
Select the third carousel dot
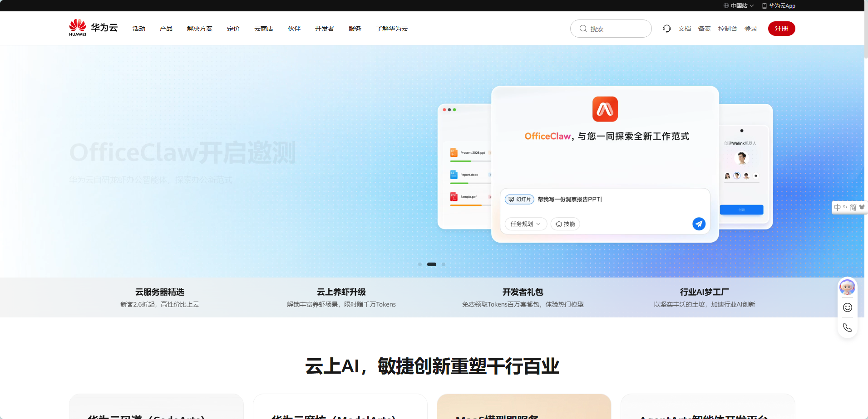point(444,264)
